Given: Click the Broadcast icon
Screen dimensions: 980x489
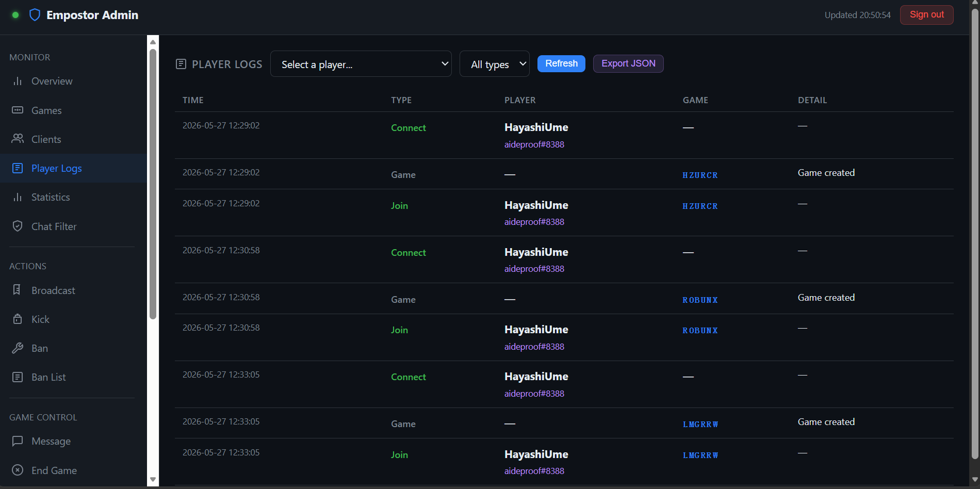Looking at the screenshot, I should tap(17, 290).
